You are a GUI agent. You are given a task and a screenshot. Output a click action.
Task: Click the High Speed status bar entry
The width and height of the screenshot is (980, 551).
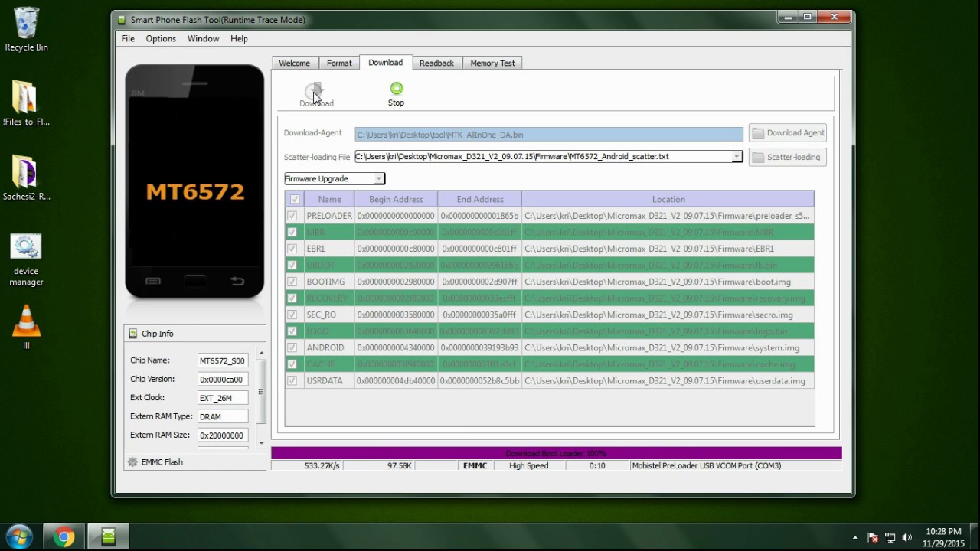[529, 465]
